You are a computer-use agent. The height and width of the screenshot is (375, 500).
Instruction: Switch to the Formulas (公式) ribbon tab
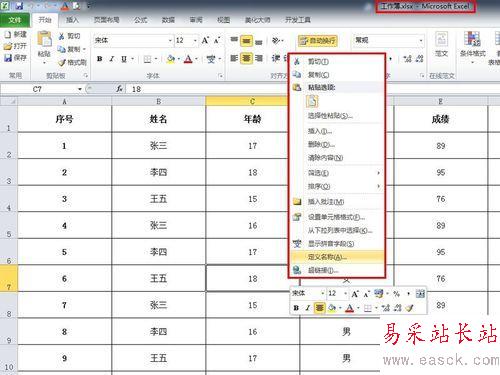[x=141, y=20]
